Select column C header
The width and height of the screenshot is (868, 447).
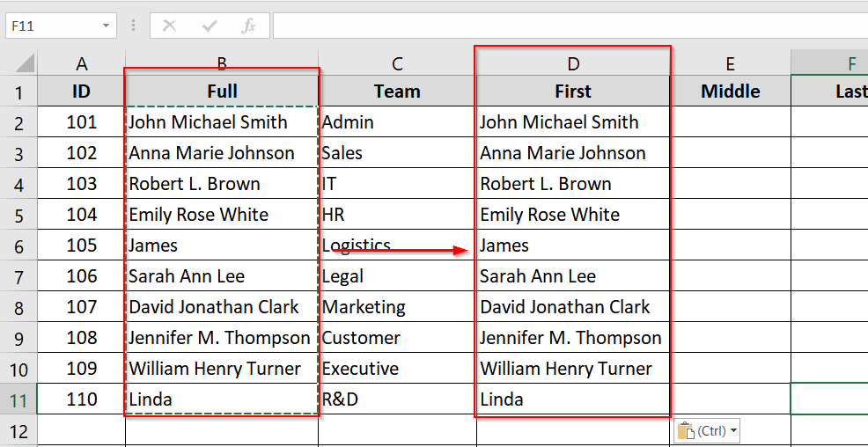coord(397,63)
